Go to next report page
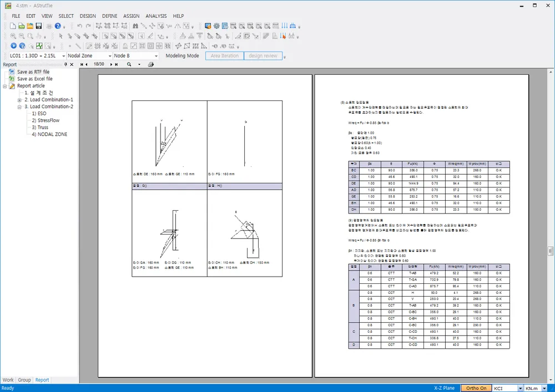This screenshot has height=392, width=555. [x=111, y=64]
